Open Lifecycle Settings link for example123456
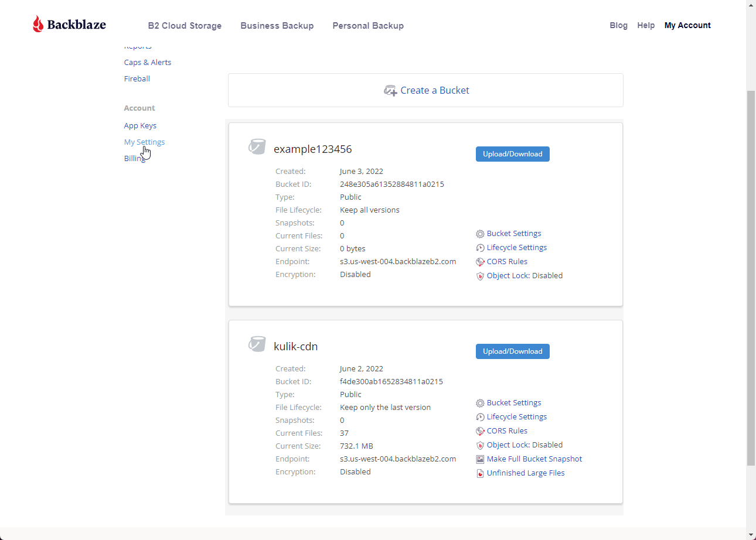This screenshot has width=756, height=540. tap(517, 247)
